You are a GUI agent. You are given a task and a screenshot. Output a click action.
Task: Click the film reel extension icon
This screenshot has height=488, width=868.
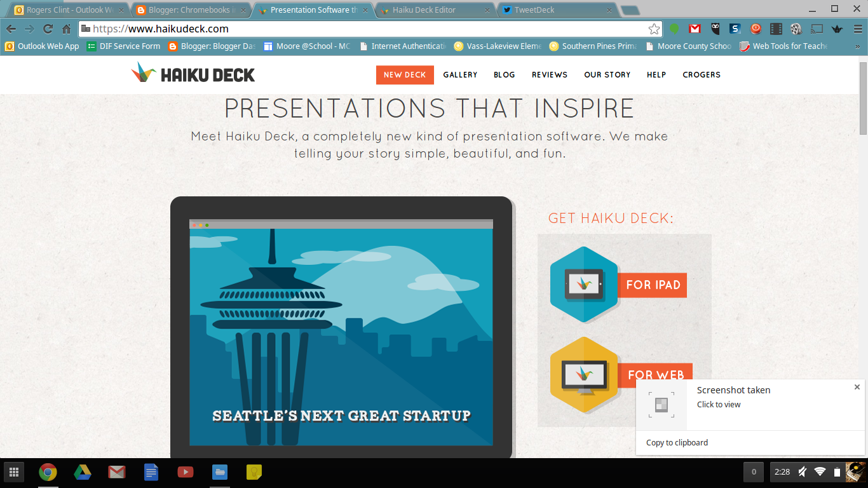[x=796, y=29]
